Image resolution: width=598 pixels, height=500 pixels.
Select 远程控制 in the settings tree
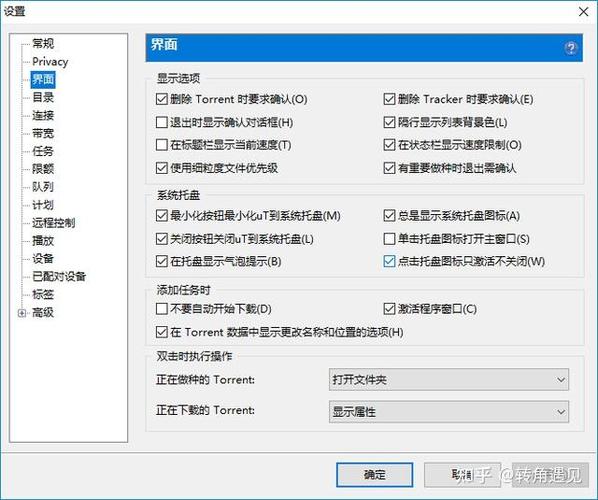(x=54, y=223)
